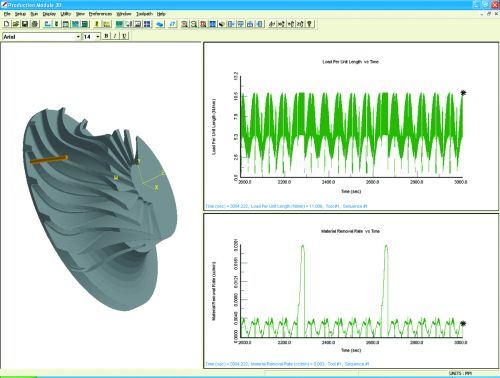Toggle Italic text formatting
This screenshot has width=500, height=378.
click(115, 36)
